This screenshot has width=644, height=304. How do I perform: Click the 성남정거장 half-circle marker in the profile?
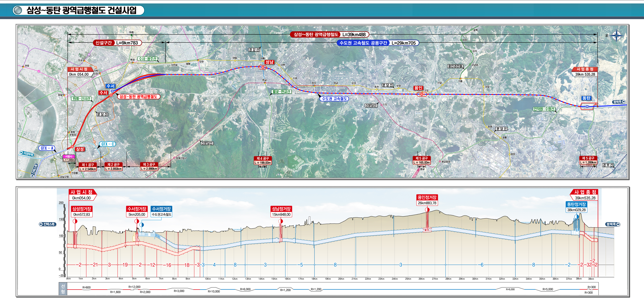281,221
